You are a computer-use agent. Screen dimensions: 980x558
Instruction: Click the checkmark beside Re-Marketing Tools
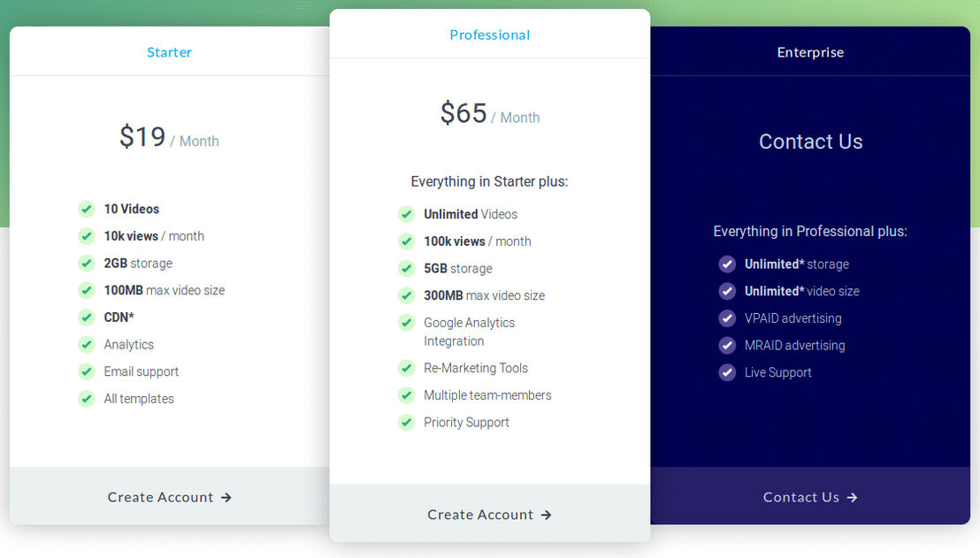406,368
